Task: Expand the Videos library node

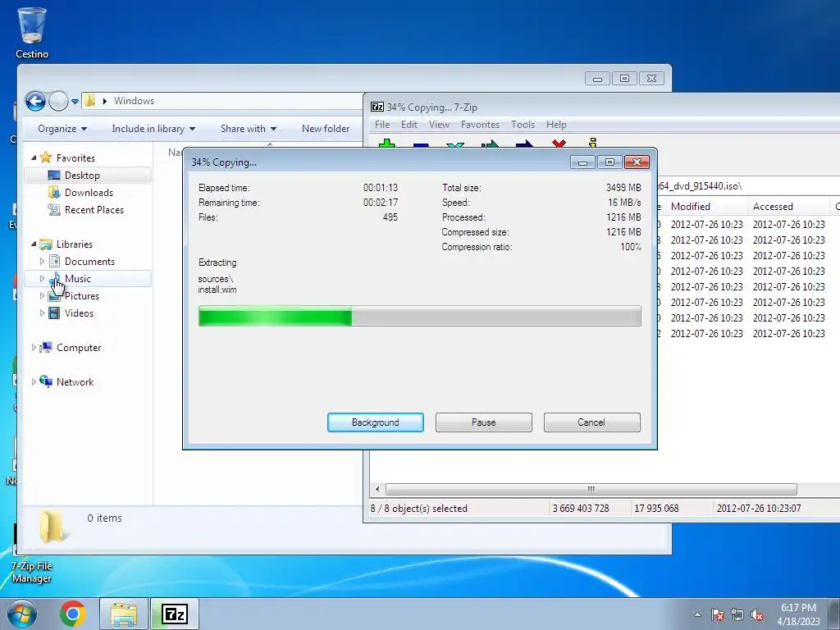Action: 42,313
